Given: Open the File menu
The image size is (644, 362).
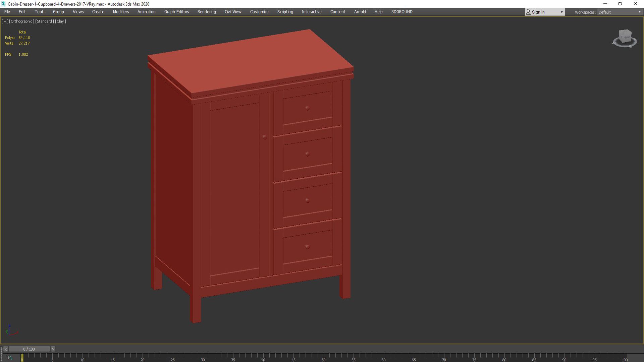Looking at the screenshot, I should coord(7,12).
